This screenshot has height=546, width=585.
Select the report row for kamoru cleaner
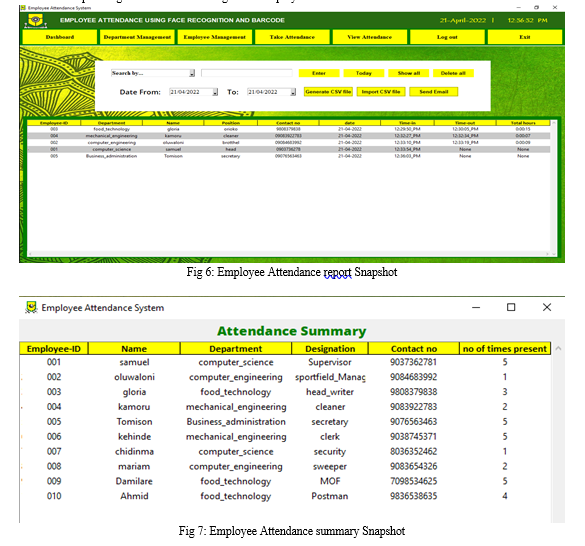click(x=289, y=136)
